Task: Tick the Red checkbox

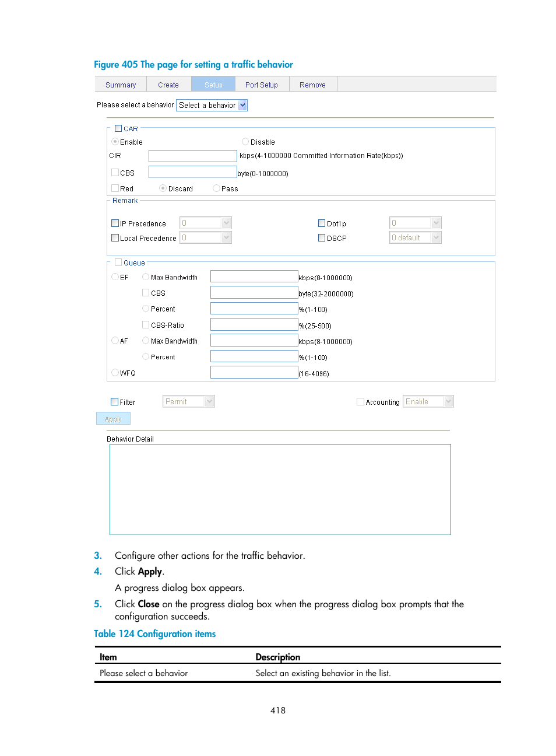Action: click(115, 188)
